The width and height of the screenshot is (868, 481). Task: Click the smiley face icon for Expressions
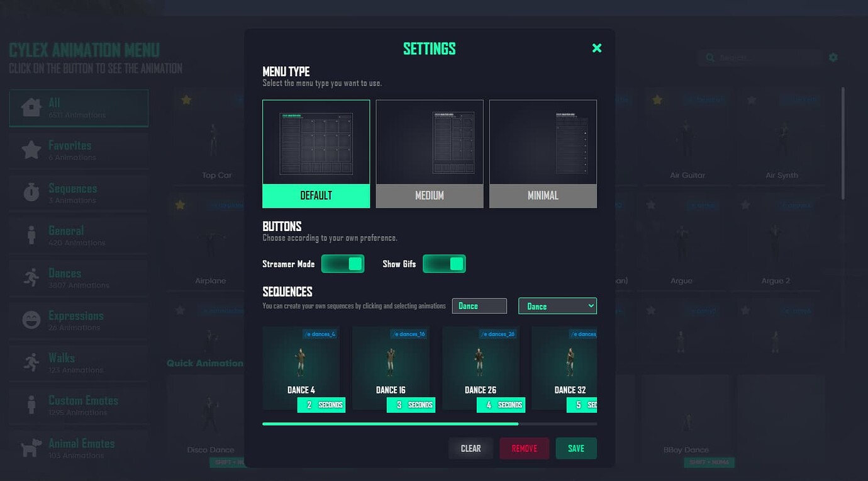tap(31, 320)
